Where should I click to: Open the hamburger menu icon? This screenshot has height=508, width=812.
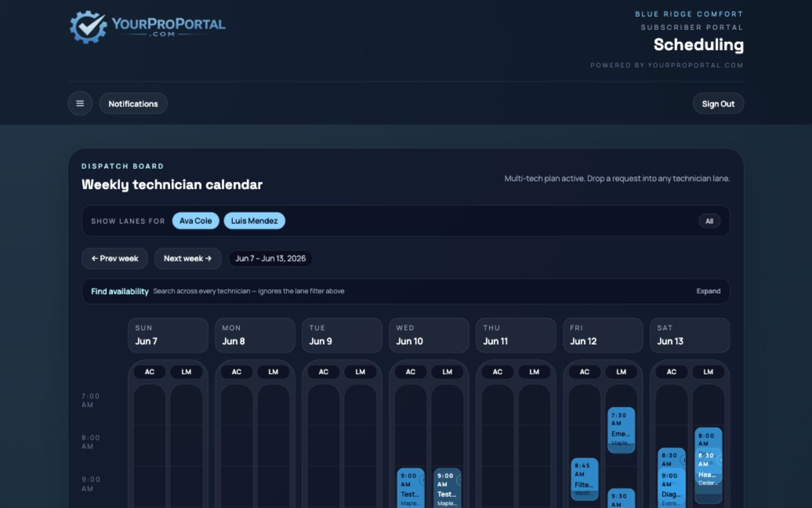pyautogui.click(x=80, y=104)
